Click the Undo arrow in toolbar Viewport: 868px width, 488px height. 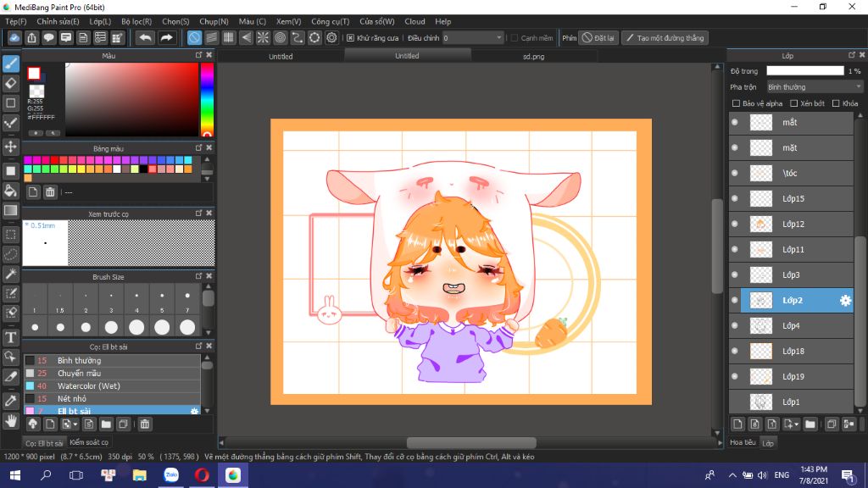pos(145,37)
